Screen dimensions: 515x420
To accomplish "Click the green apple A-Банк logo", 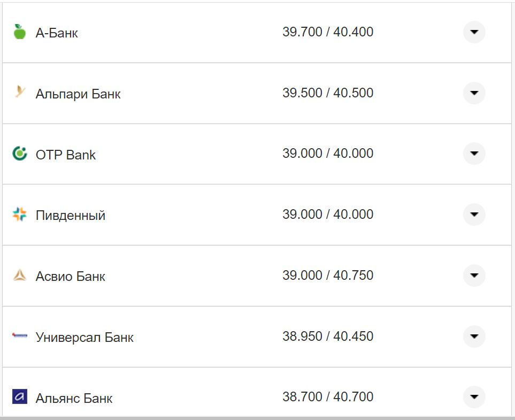I will (20, 32).
